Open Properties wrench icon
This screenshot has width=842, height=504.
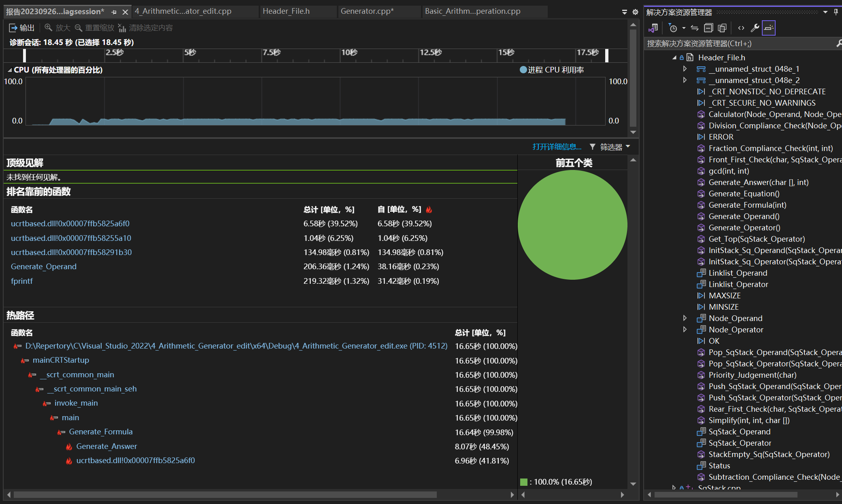click(x=755, y=28)
